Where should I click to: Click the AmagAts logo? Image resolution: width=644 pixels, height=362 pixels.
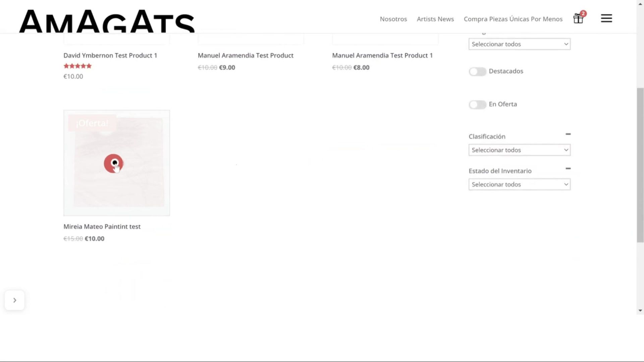click(x=107, y=21)
